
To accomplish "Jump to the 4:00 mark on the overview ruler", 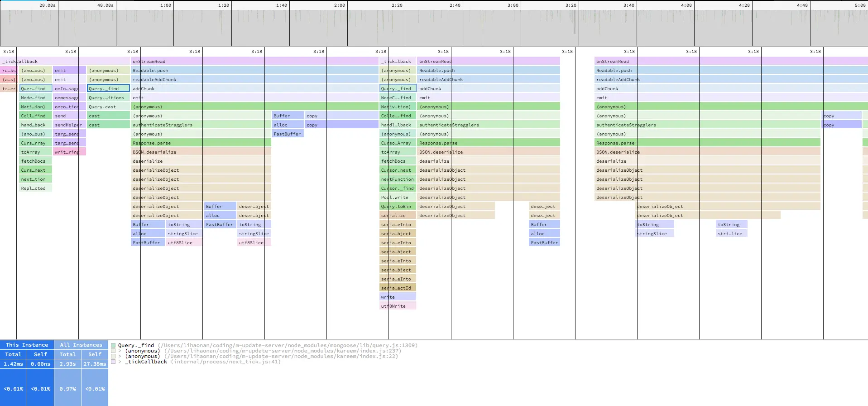I will coord(686,5).
